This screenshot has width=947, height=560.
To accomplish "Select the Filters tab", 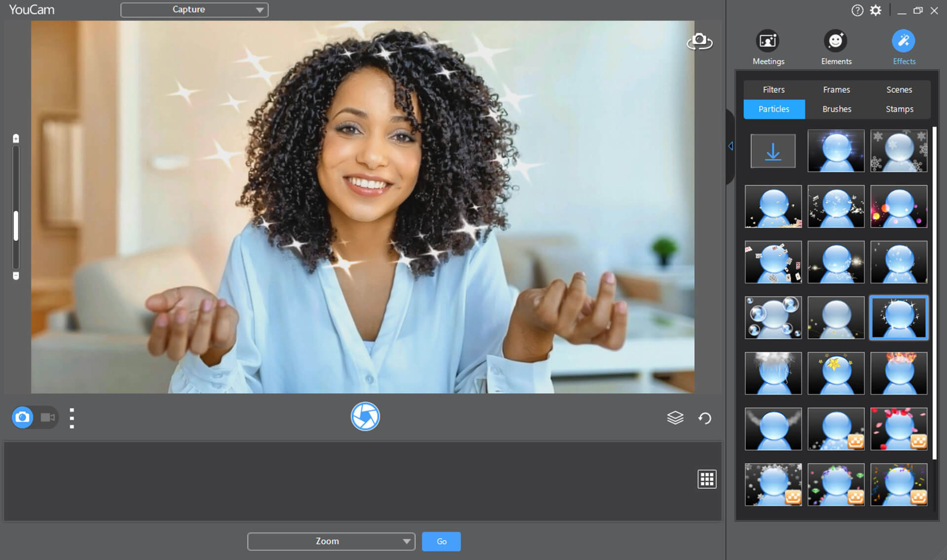I will [773, 89].
